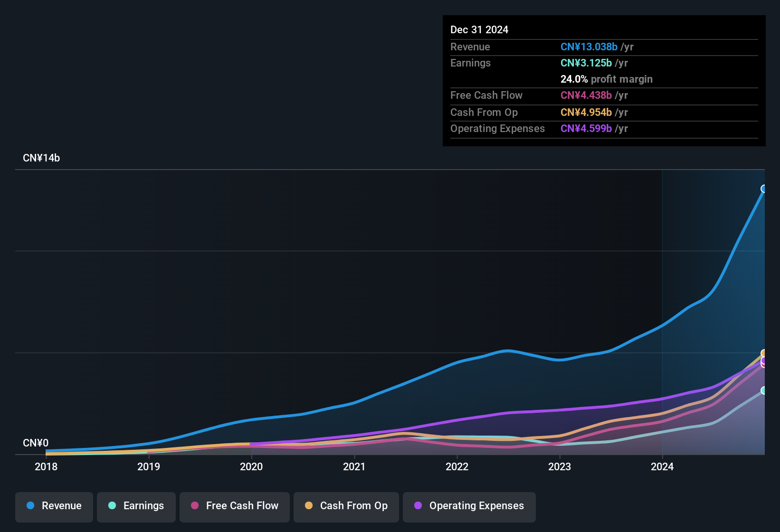Click the orange dot beside Cash From Op legend
780x532 pixels.
pyautogui.click(x=309, y=505)
